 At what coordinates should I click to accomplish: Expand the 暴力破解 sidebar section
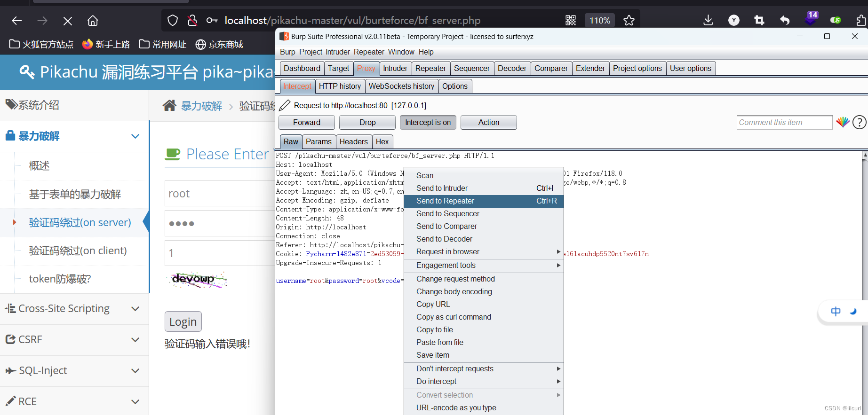pyautogui.click(x=74, y=136)
